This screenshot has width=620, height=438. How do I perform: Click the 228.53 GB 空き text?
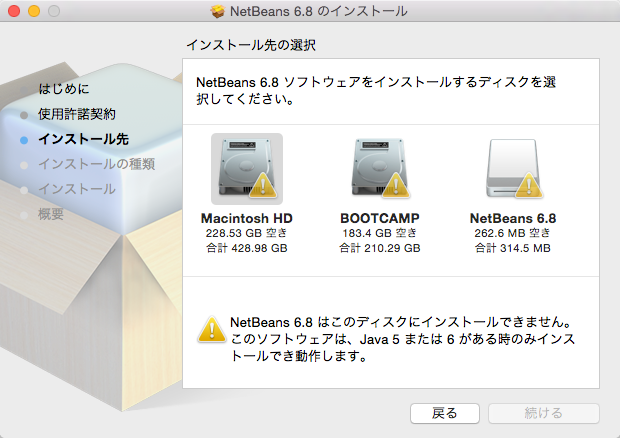pyautogui.click(x=246, y=233)
